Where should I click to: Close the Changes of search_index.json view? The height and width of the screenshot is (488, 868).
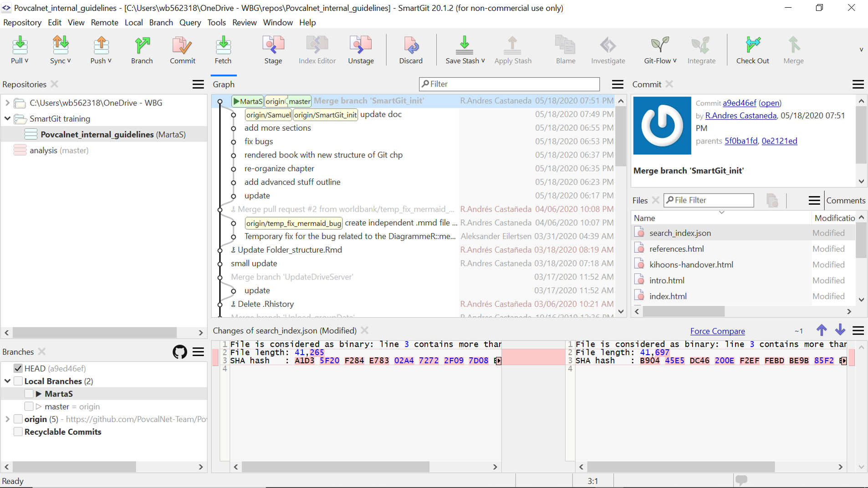[x=365, y=330]
